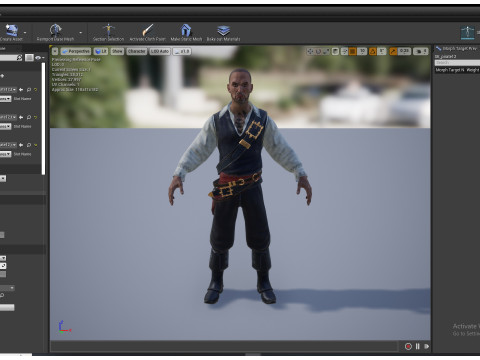Screen dimensions: 480x360
Task: Open the Lit shading mode menu
Action: click(x=101, y=51)
